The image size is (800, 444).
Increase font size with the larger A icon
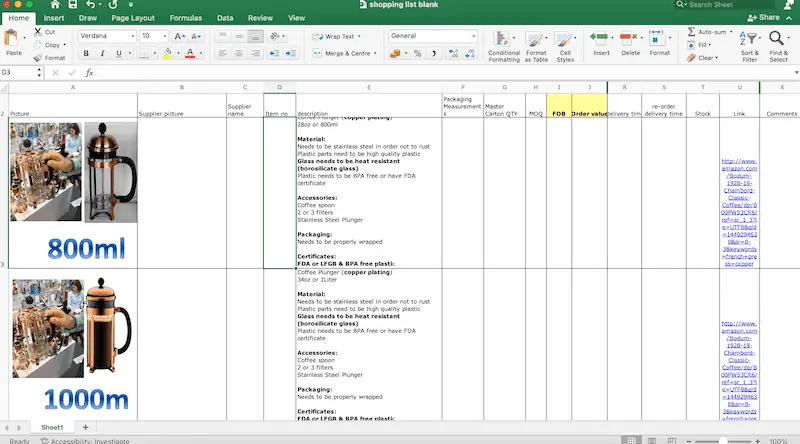point(180,36)
